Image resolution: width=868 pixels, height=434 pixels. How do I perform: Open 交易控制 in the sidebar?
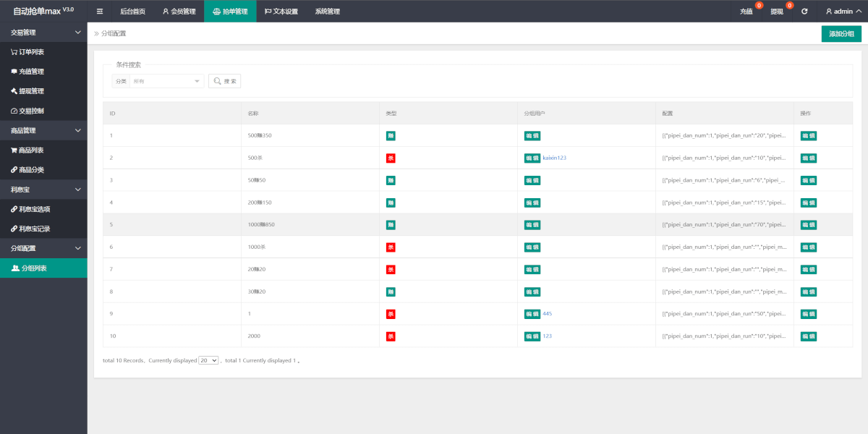point(43,111)
